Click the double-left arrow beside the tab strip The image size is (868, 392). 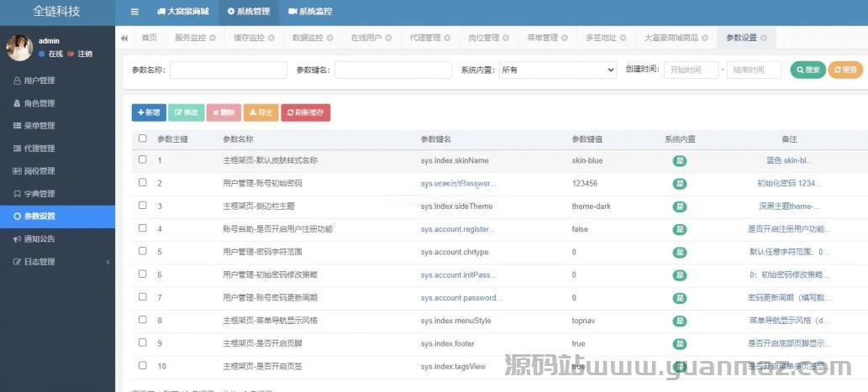tap(124, 38)
